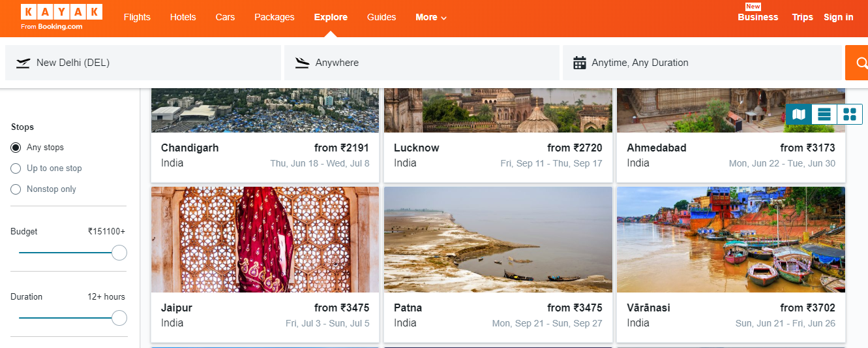Screen dimensions: 868x348
Task: Click the Budget value ₹151100+
Action: (106, 231)
